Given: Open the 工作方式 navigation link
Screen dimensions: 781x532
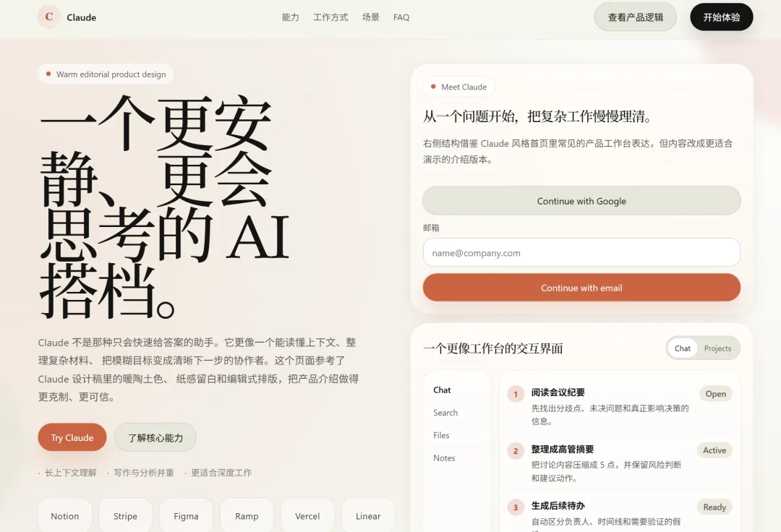Looking at the screenshot, I should [x=330, y=17].
